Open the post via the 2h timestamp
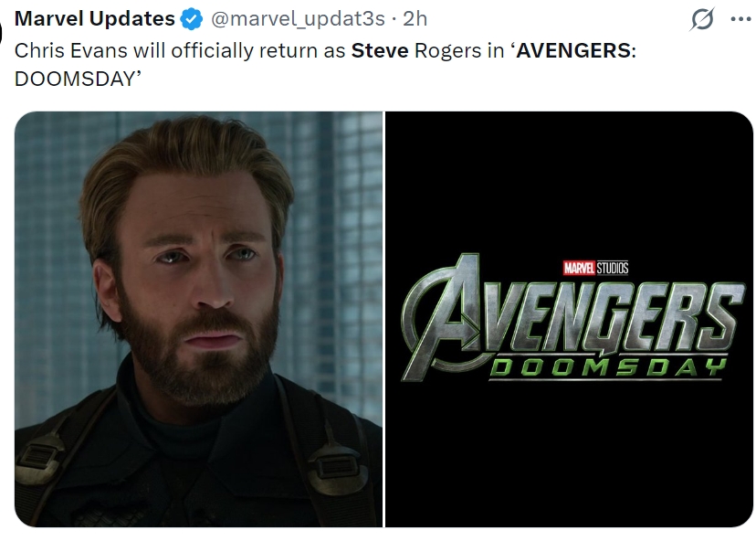This screenshot has width=756, height=541. point(415,19)
